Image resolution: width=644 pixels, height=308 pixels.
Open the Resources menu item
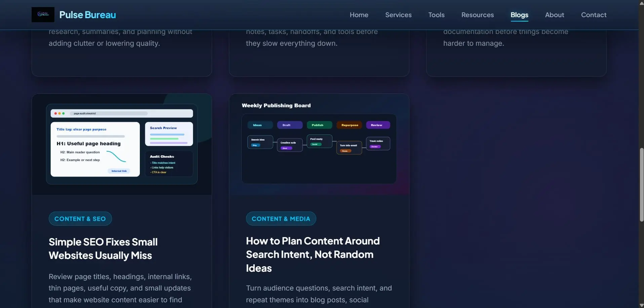478,15
